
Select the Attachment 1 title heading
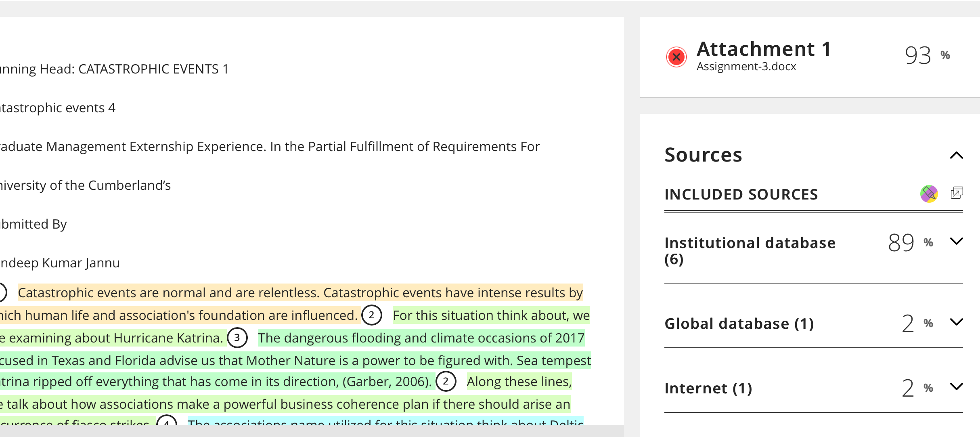(x=764, y=49)
